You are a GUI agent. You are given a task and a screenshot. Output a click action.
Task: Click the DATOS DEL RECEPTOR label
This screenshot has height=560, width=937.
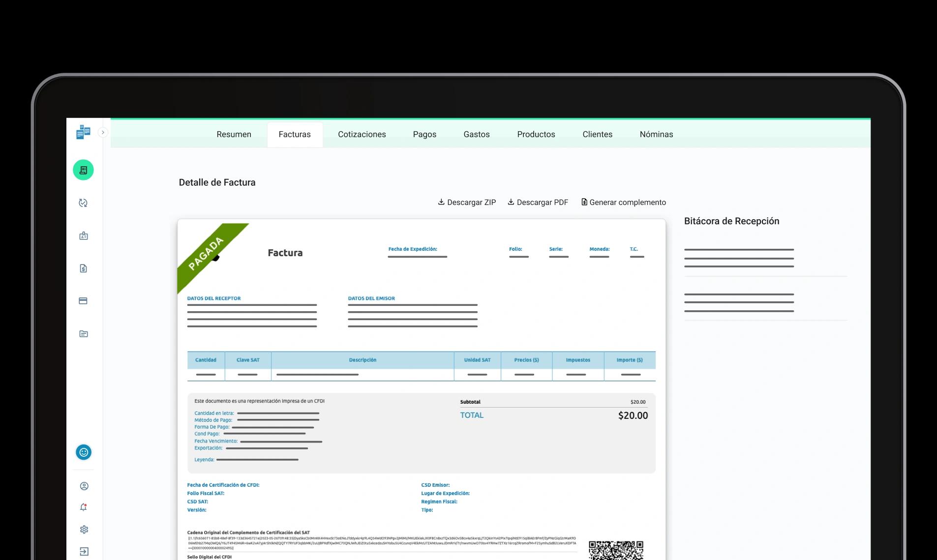coord(214,298)
